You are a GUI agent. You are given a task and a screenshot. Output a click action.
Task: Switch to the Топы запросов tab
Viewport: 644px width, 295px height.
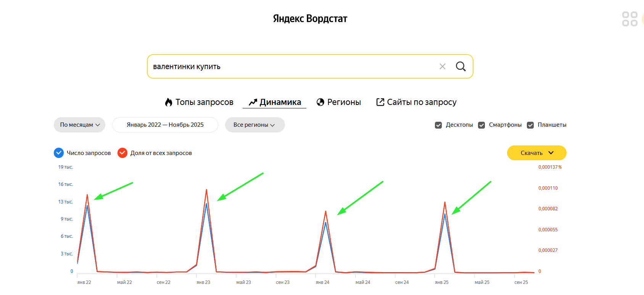pos(204,102)
